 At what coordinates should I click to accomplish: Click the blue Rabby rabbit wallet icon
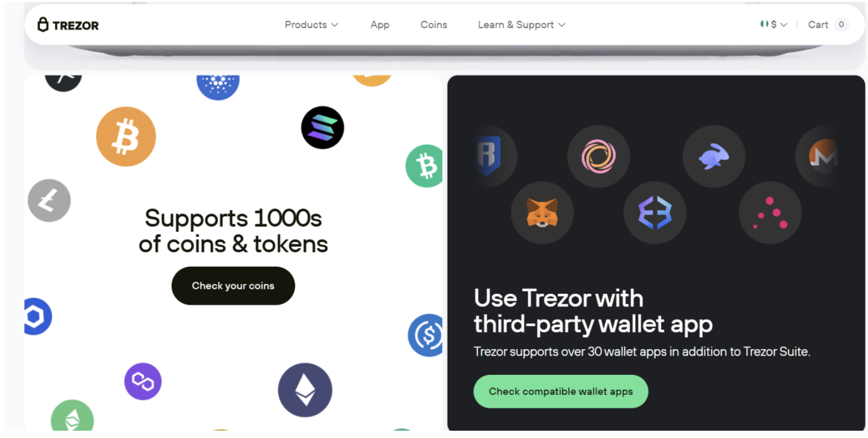pyautogui.click(x=714, y=156)
